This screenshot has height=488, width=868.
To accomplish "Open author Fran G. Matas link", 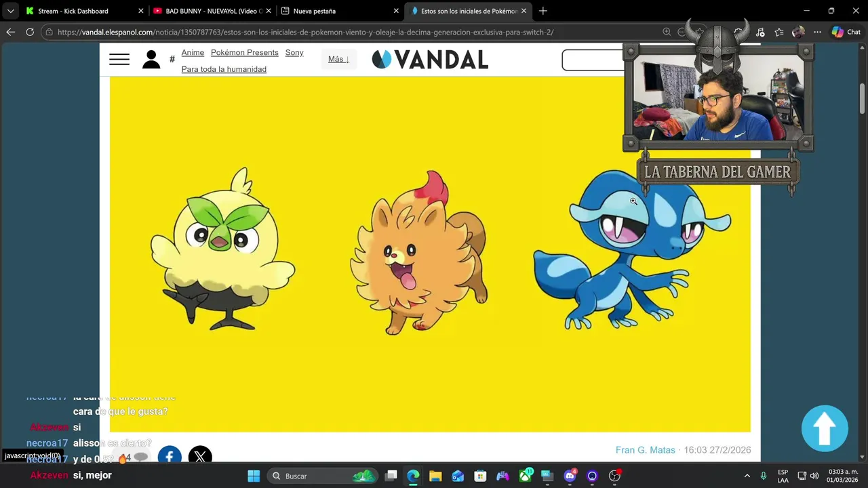I will coord(645,450).
